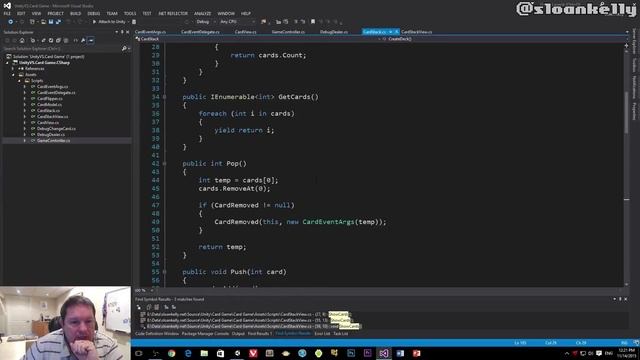Viewport: 640px width, 360px height.
Task: Click the editor vertical scrollbar thumb
Action: (627, 112)
